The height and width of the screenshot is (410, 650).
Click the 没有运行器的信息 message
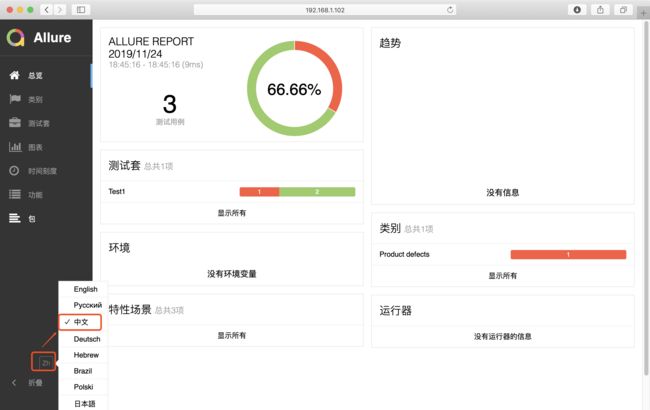click(x=502, y=336)
